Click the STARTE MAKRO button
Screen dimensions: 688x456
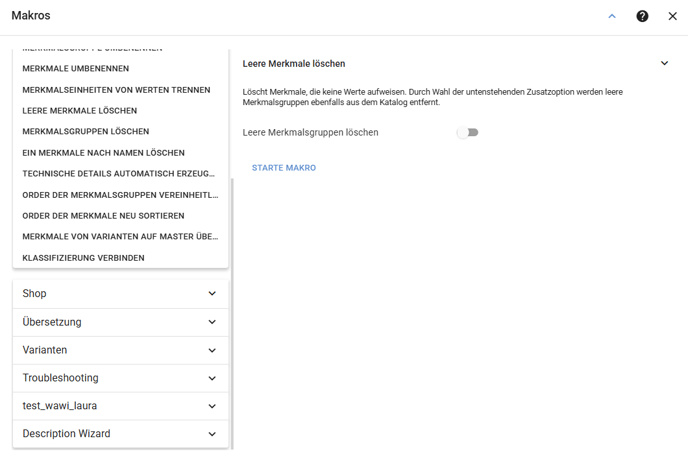coord(284,168)
